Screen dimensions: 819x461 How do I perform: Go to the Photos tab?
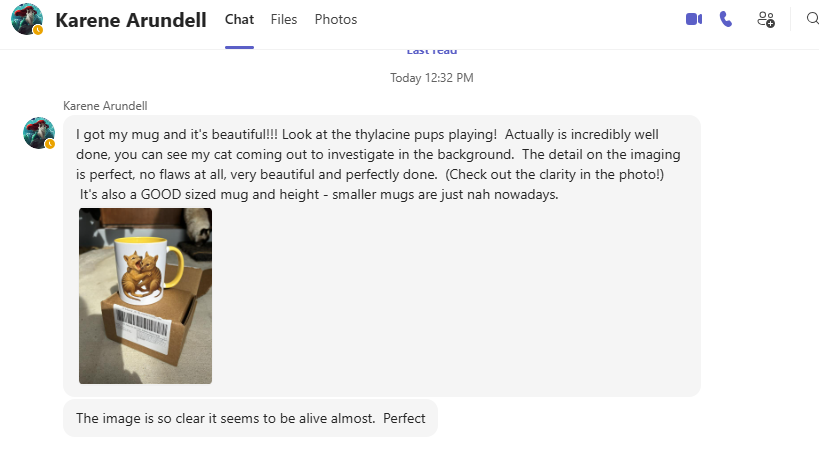(335, 19)
